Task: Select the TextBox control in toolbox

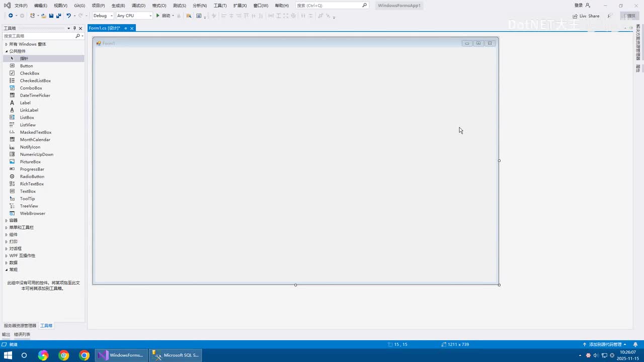Action: [x=43, y=191]
